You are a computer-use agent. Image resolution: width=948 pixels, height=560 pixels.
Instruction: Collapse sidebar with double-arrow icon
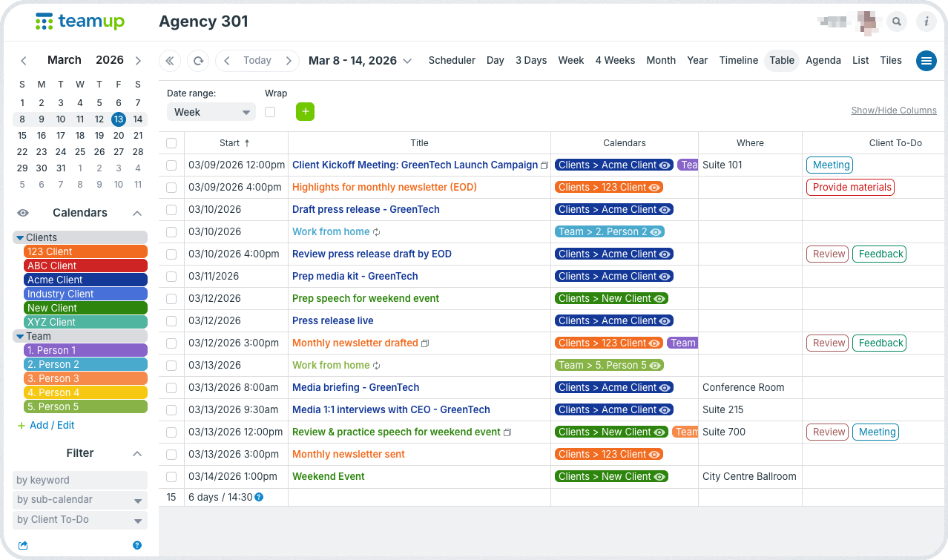(170, 61)
